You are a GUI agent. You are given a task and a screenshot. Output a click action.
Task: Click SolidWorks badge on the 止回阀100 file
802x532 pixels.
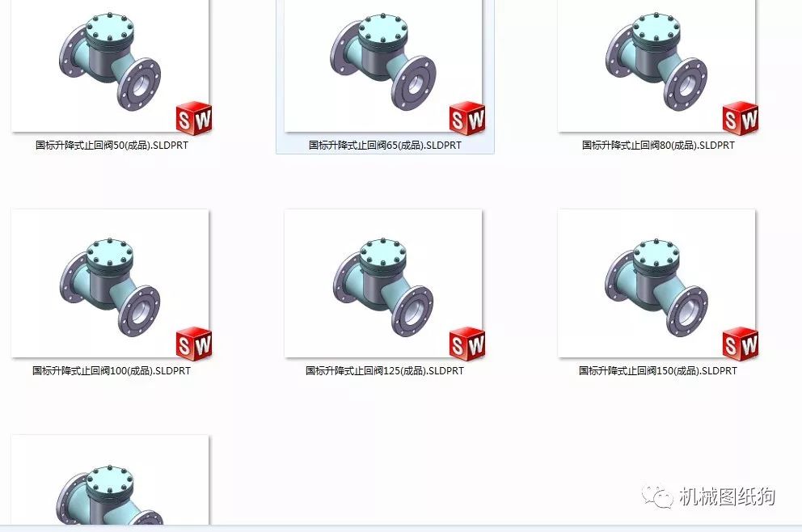pyautogui.click(x=194, y=344)
